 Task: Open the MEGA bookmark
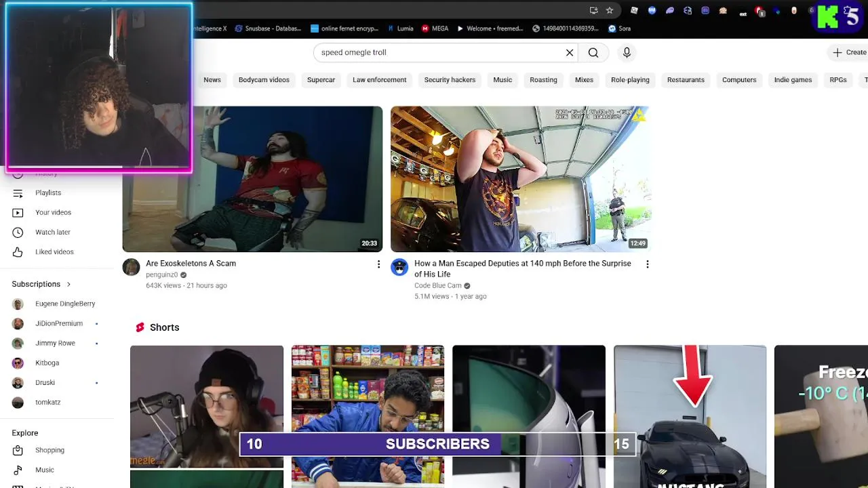[x=435, y=28]
